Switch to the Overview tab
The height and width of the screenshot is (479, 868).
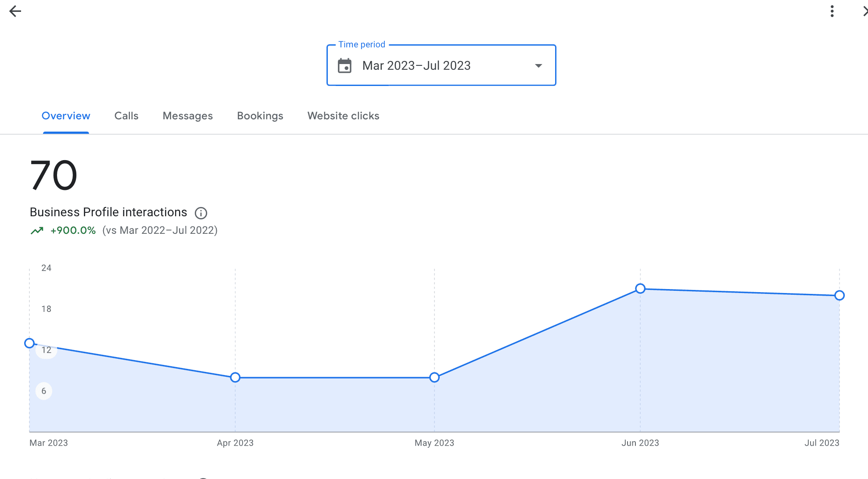[x=66, y=116]
